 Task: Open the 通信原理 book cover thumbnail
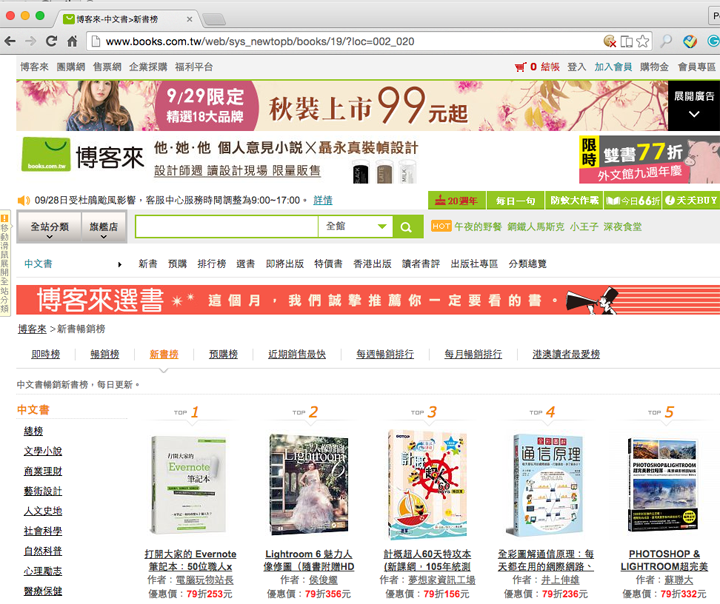pos(545,485)
